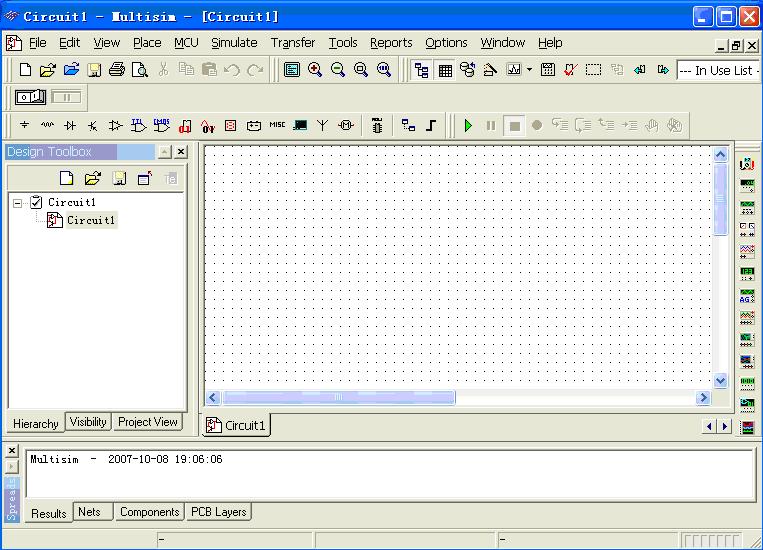Place an RF antenna component
This screenshot has height=550, width=763.
322,125
